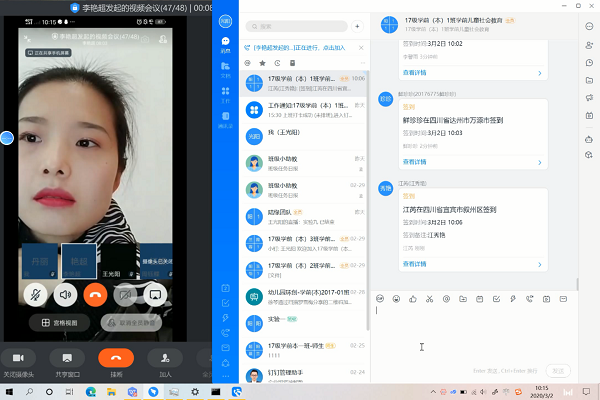Click the live broadcast icon in chat toolbar
This screenshot has height=400, width=600.
tap(546, 299)
